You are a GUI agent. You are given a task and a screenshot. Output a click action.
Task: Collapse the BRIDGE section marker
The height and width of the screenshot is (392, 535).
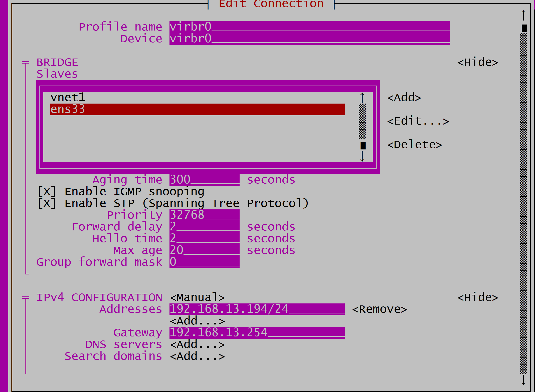[x=26, y=63]
